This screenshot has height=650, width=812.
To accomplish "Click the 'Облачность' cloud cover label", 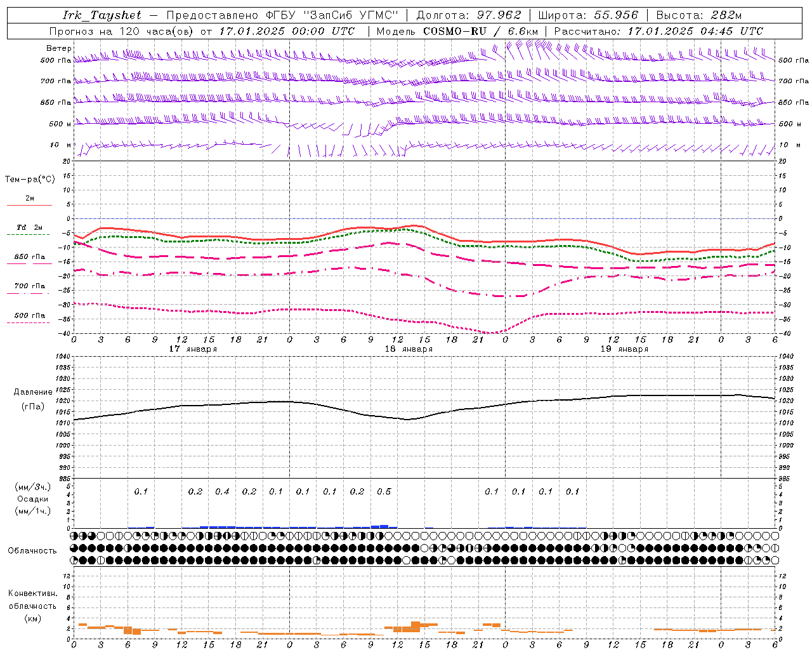I will click(x=32, y=551).
